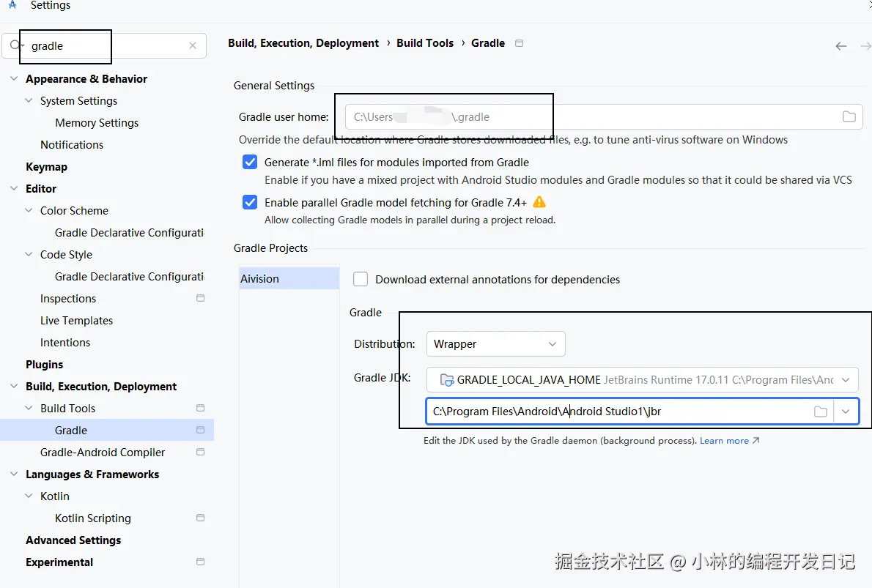Open the JDK path dropdown arrow

pos(846,412)
